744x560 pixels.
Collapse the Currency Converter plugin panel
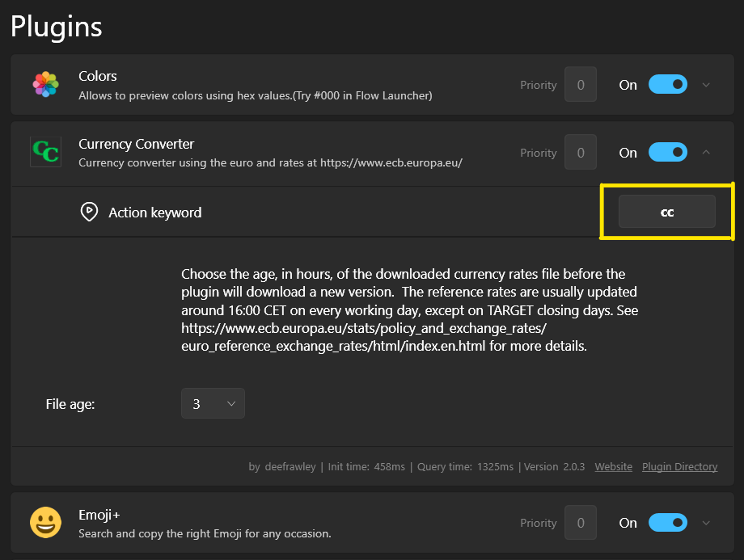pyautogui.click(x=706, y=152)
